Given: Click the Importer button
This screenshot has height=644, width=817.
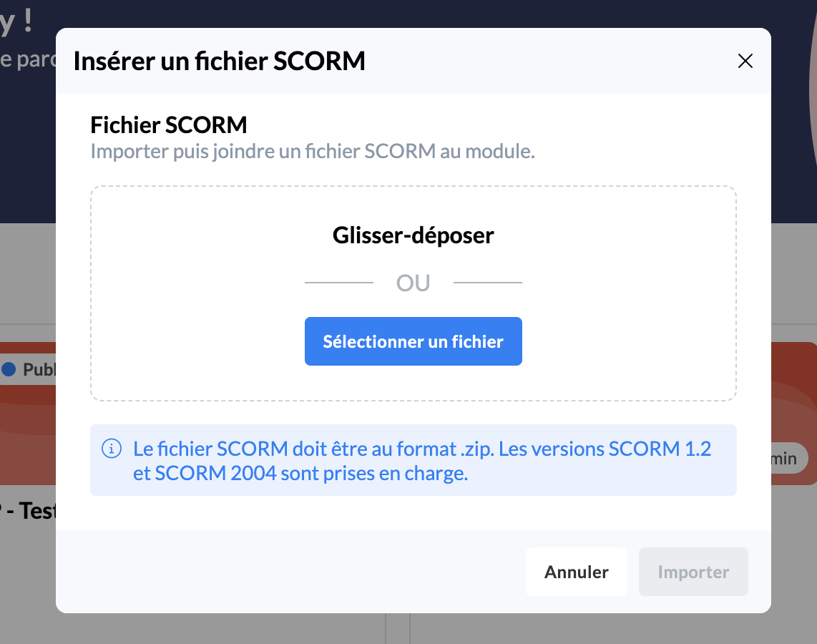Looking at the screenshot, I should pyautogui.click(x=693, y=572).
